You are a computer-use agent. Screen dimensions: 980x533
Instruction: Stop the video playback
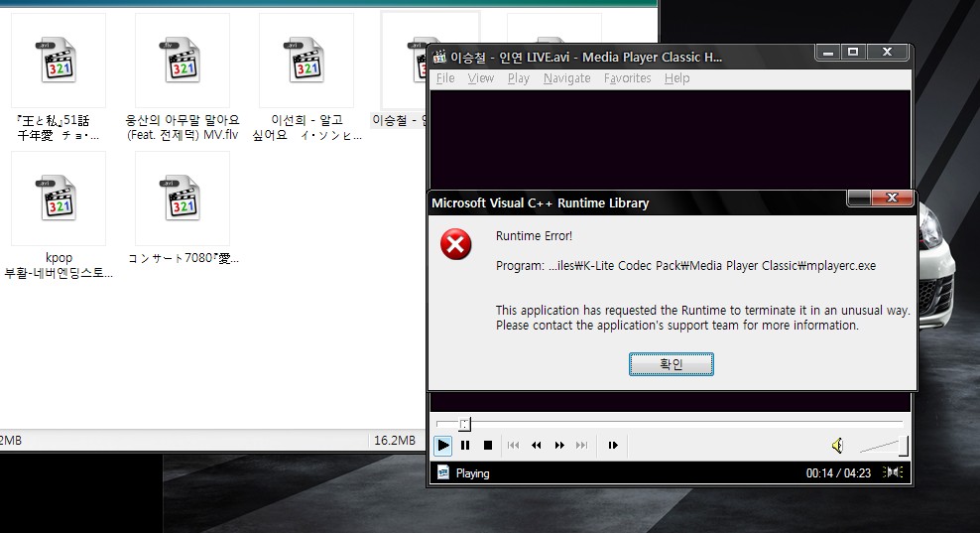click(x=488, y=446)
